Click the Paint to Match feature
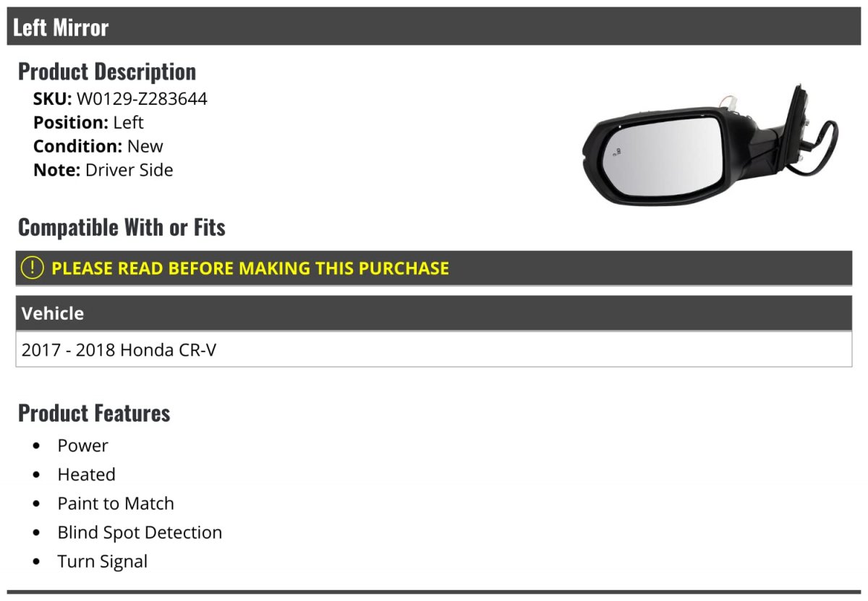 116,503
